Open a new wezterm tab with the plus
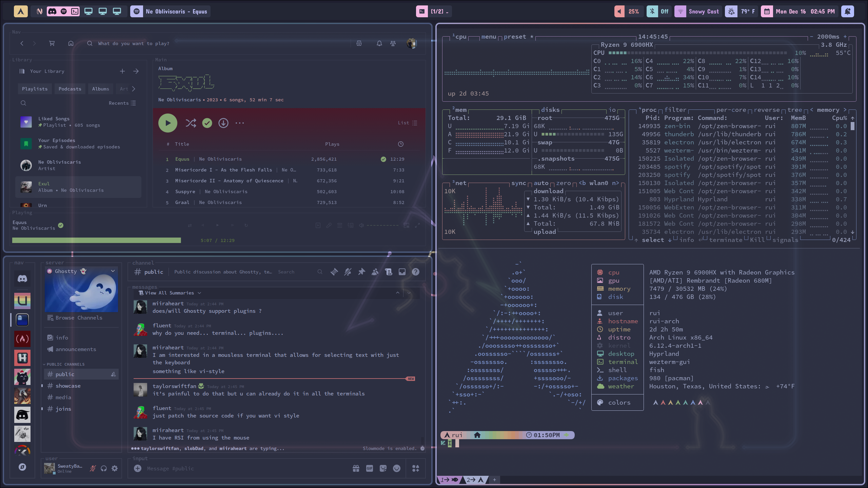868x488 pixels. tap(494, 480)
